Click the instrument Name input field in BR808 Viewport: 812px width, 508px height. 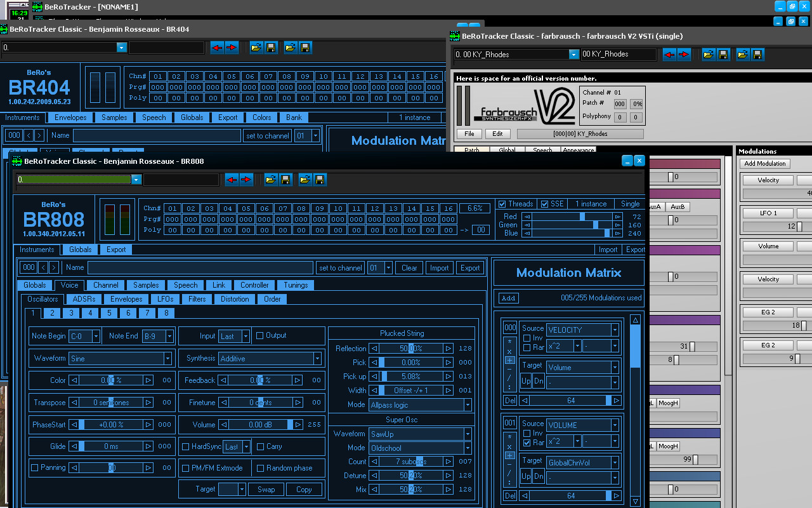200,268
